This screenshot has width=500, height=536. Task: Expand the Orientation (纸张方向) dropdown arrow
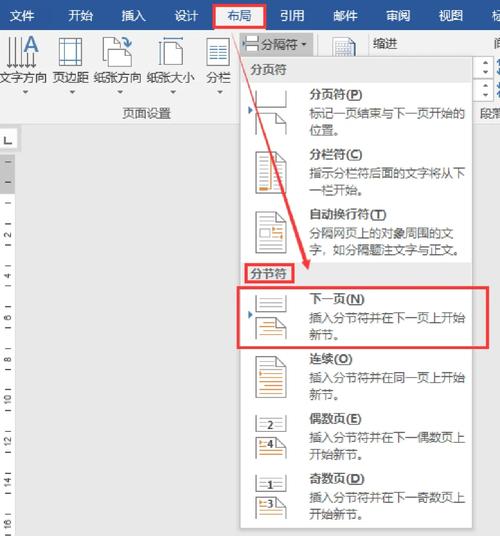coord(120,92)
